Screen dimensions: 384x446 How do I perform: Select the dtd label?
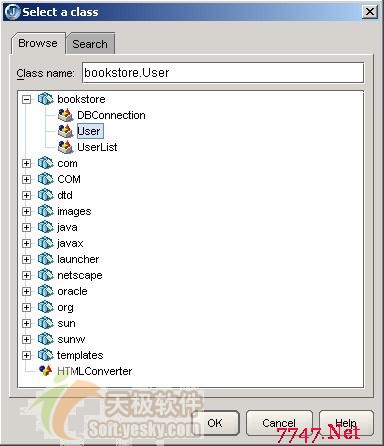pos(65,195)
